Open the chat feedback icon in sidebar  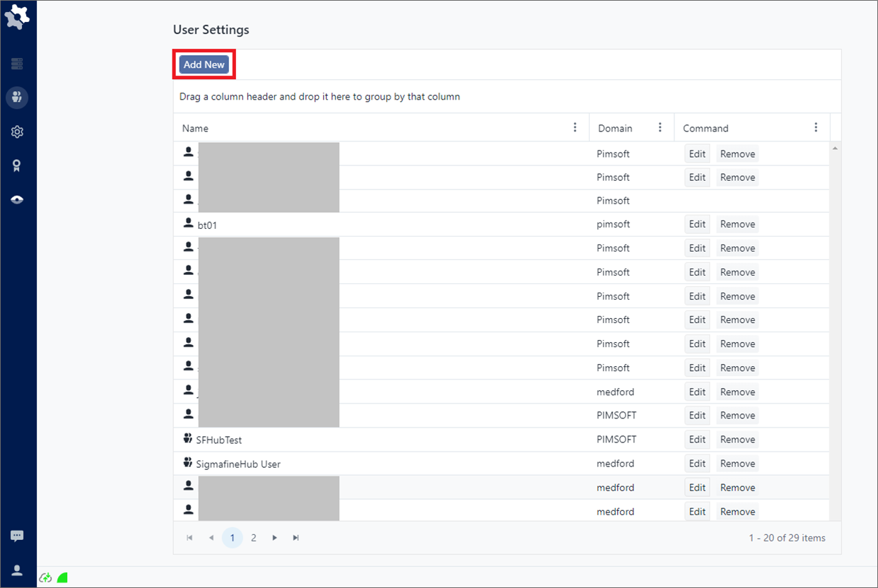click(x=18, y=536)
